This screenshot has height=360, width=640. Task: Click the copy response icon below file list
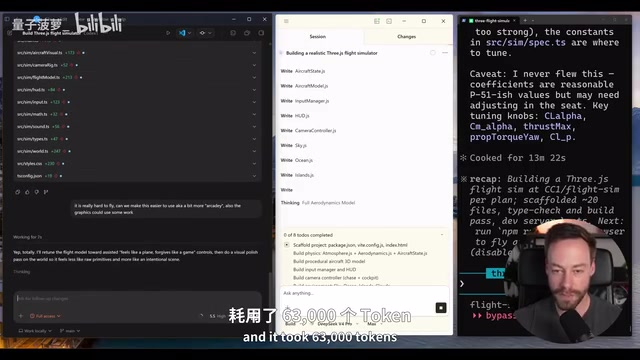(18, 192)
